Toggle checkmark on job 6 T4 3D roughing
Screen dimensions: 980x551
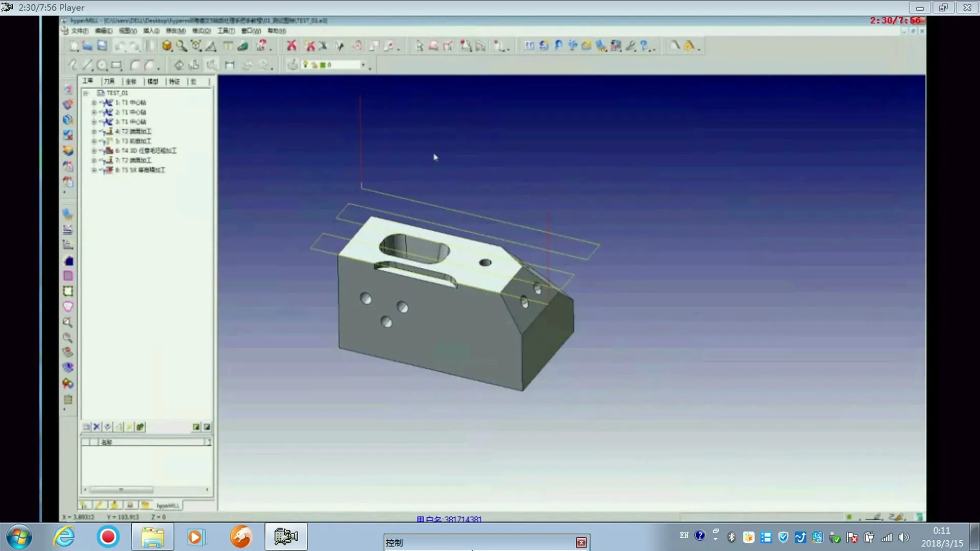click(101, 151)
